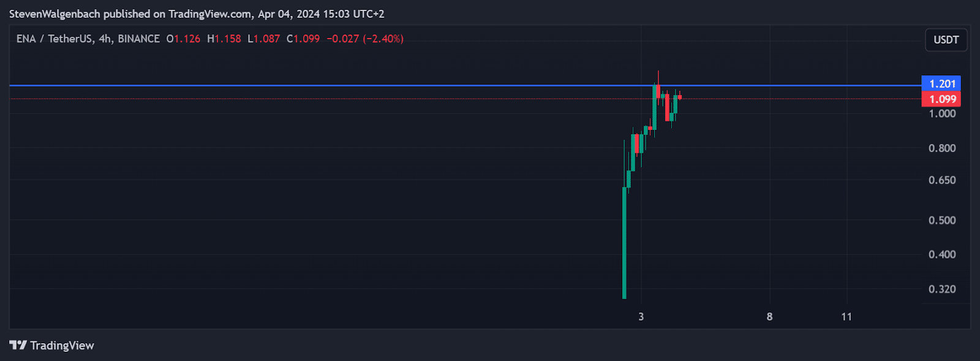Click the TradingView logo icon
The height and width of the screenshot is (361, 980).
(18, 345)
